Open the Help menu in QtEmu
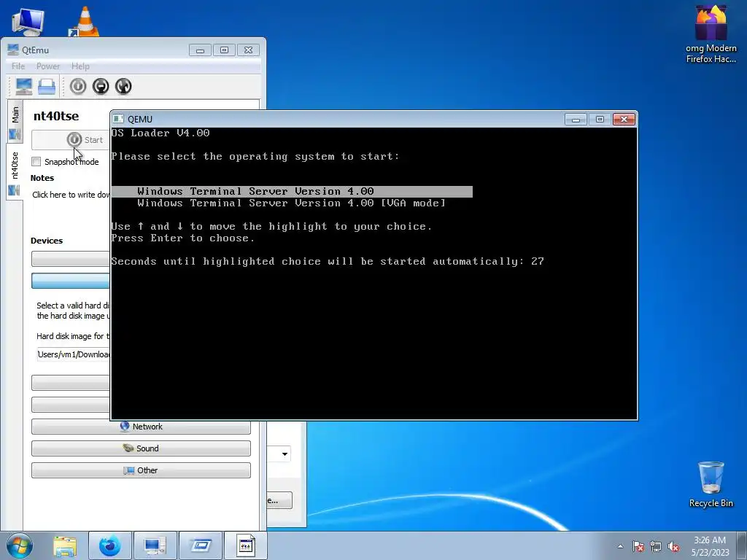747x560 pixels. pos(80,66)
